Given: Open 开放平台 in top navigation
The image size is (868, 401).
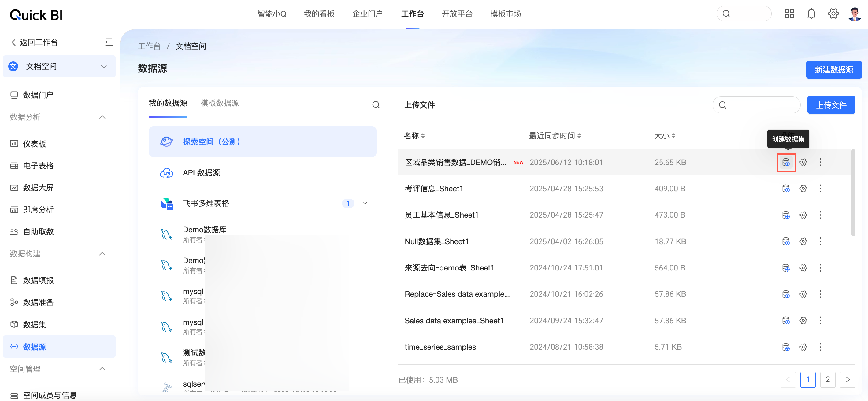Looking at the screenshot, I should [457, 14].
